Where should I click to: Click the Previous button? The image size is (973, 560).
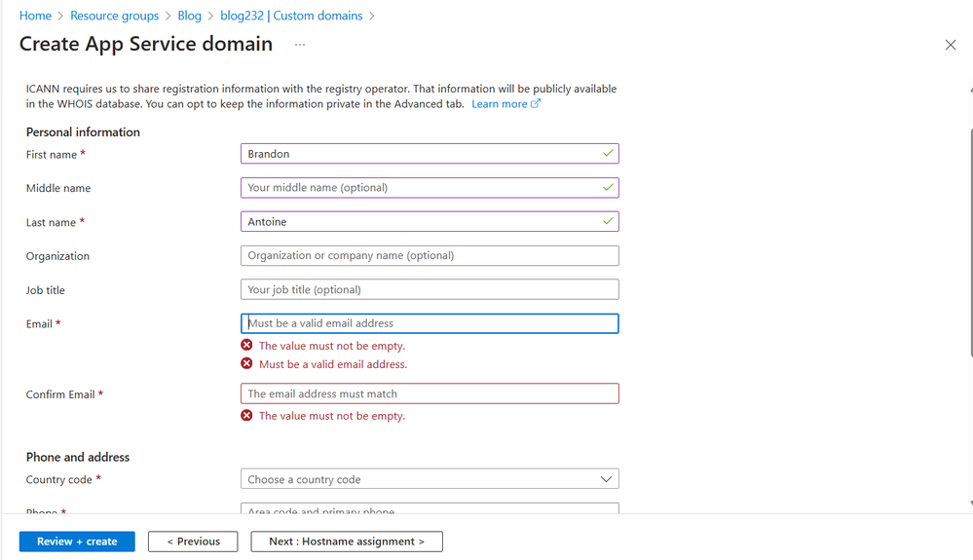pos(193,541)
